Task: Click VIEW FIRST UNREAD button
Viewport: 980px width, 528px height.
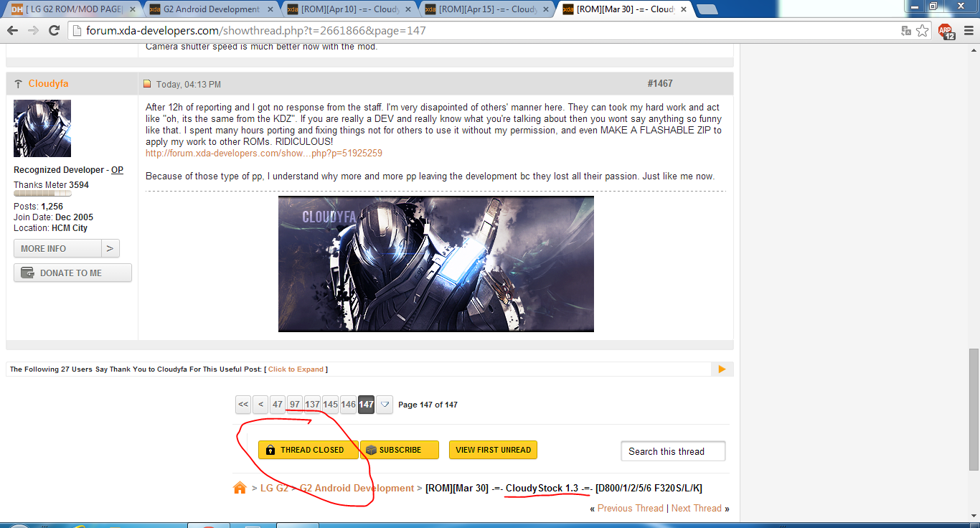Action: pos(493,450)
